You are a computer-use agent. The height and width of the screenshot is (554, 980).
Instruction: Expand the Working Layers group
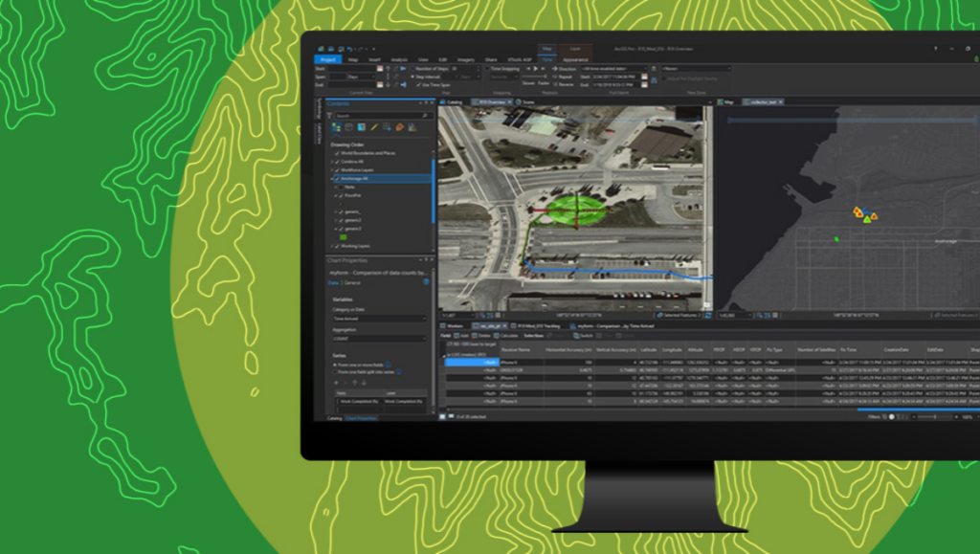[332, 246]
